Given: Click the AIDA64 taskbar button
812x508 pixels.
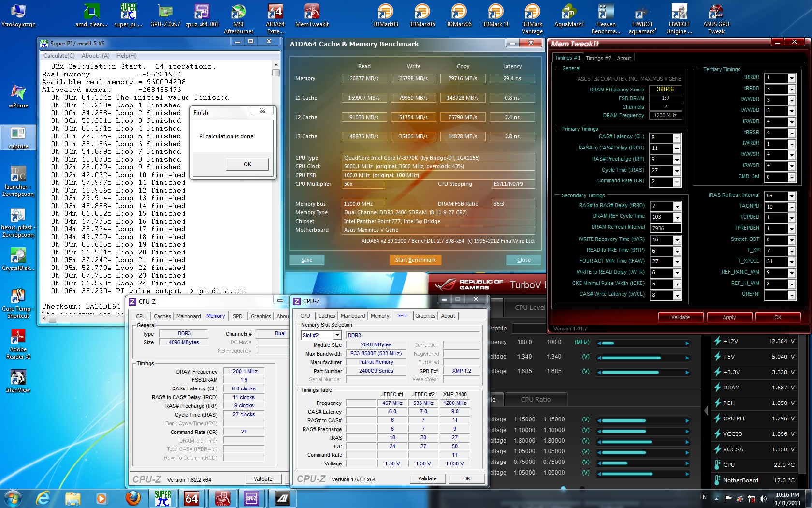Looking at the screenshot, I should [192, 498].
